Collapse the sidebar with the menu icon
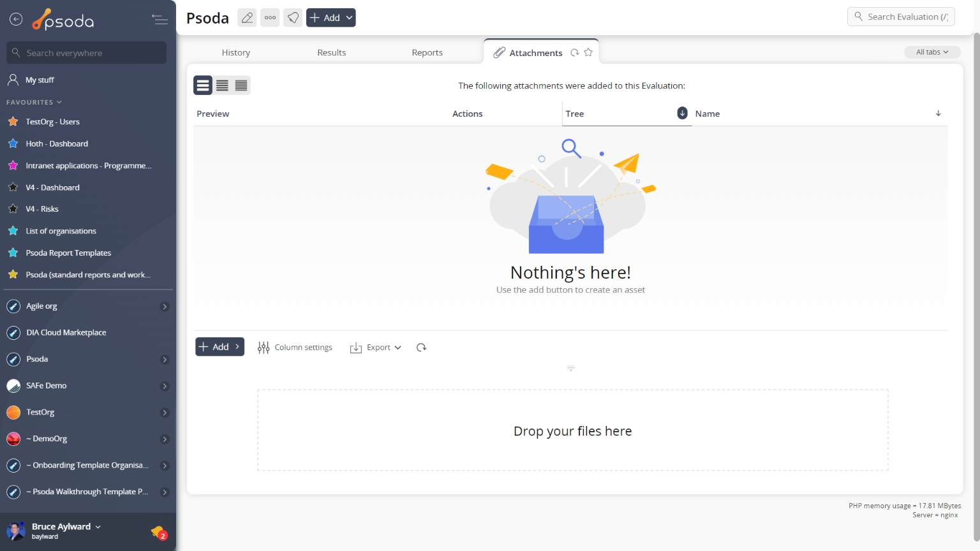Image resolution: width=980 pixels, height=551 pixels. (160, 20)
